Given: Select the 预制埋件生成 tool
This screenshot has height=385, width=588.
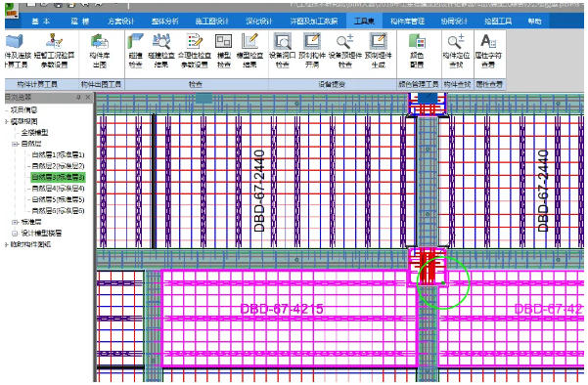Looking at the screenshot, I should pos(378,51).
